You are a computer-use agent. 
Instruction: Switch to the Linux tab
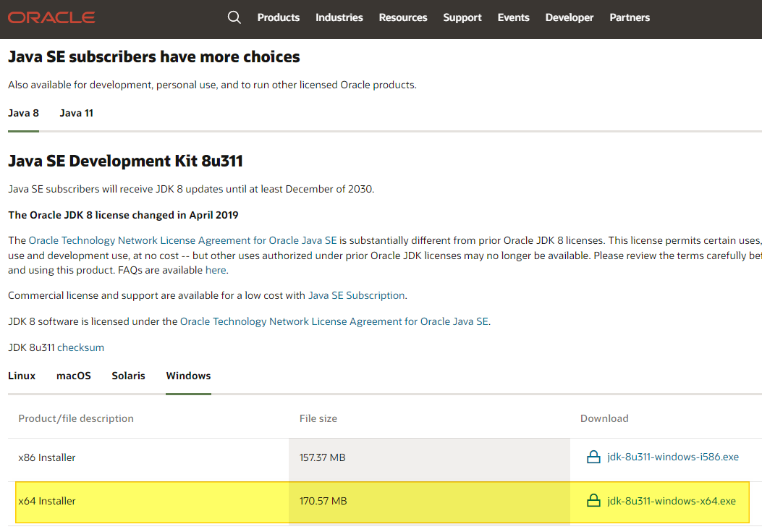click(x=22, y=376)
